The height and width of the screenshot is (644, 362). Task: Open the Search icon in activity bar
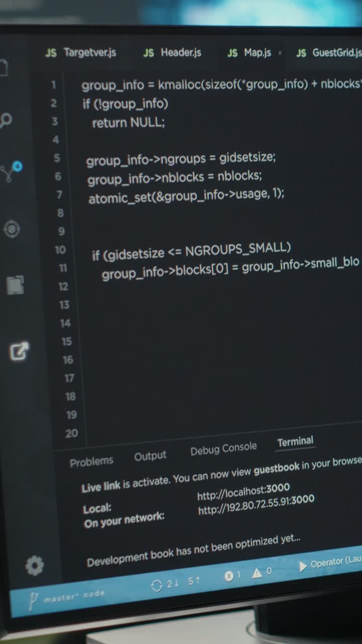point(6,121)
